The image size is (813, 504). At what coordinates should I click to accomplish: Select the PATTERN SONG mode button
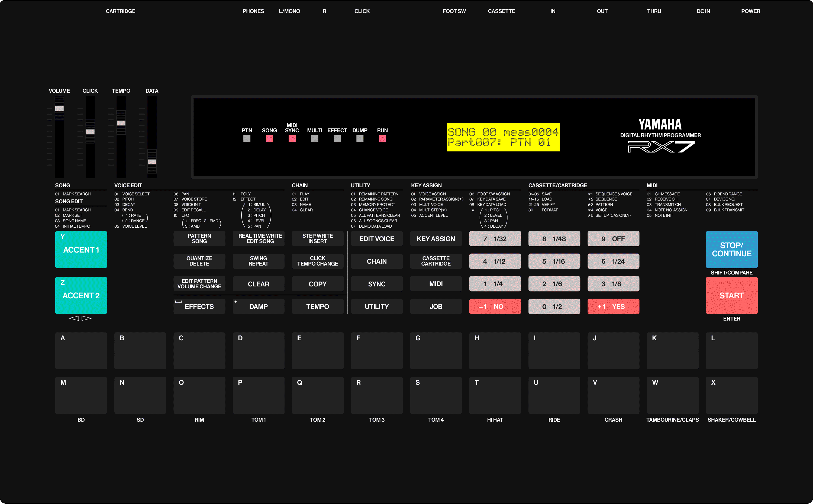[x=199, y=239]
